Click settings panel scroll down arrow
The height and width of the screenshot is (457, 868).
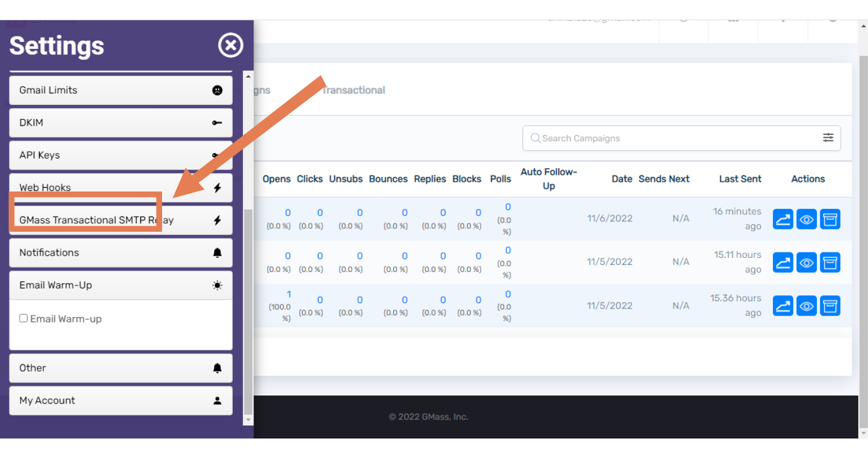pyautogui.click(x=248, y=420)
